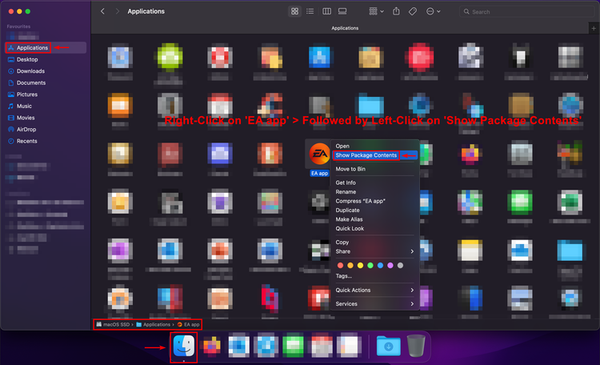600x365 pixels.
Task: Apply the purple tag color
Action: 390,266
